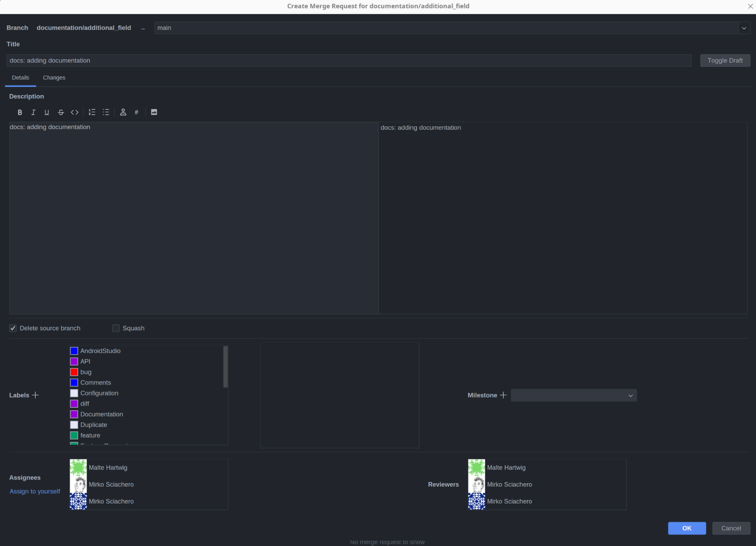Viewport: 756px width, 546px height.
Task: Insert bulleted list icon
Action: point(106,112)
